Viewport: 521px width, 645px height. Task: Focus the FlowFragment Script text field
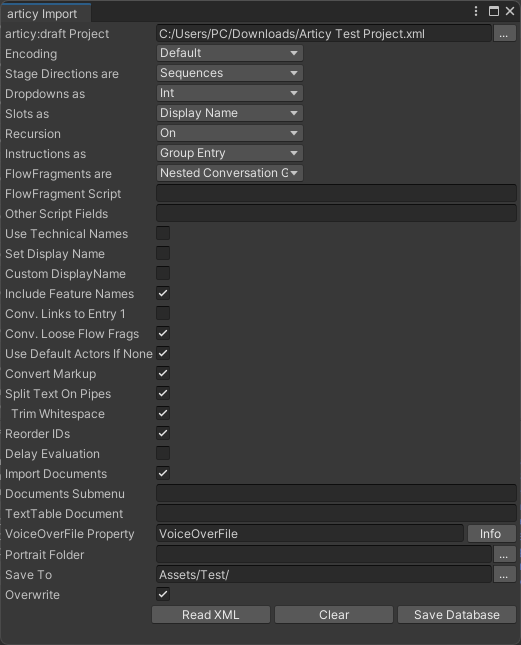pos(336,193)
